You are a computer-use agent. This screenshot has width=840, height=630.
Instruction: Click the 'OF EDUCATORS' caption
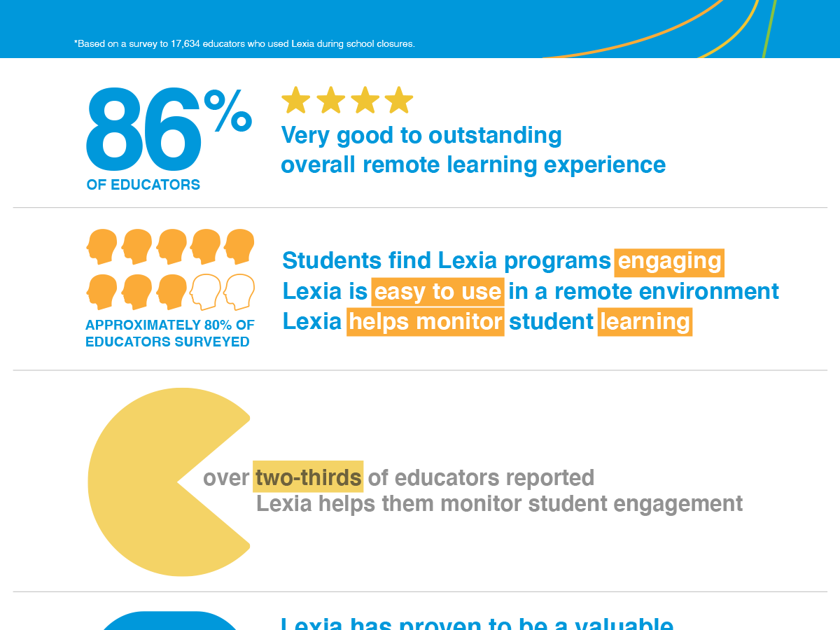pos(143,185)
